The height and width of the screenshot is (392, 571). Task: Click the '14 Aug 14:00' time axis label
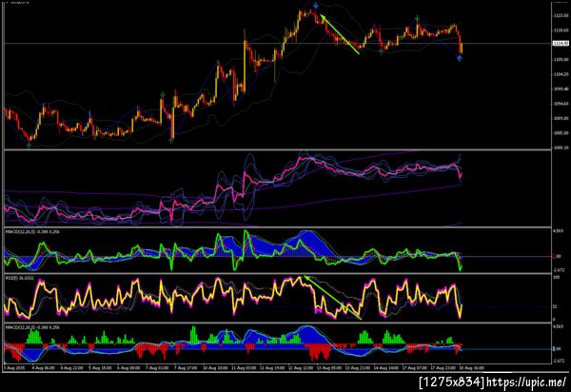pyautogui.click(x=386, y=368)
